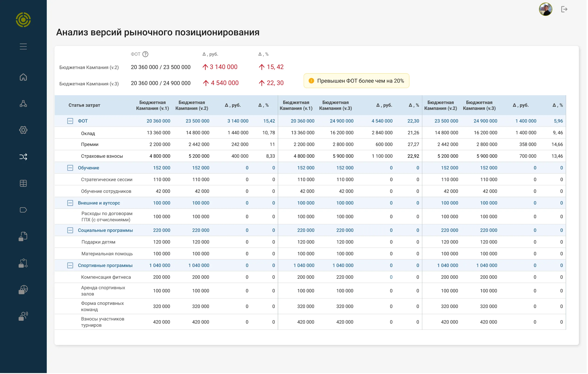Open the table grid icon in sidebar
Screen dimensions: 588x374
(x=23, y=184)
